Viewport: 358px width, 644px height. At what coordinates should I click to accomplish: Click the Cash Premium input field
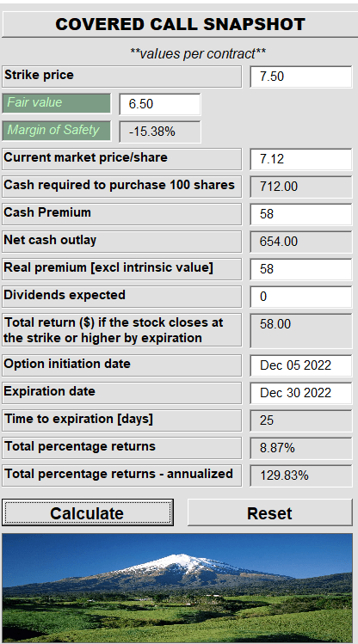(x=301, y=214)
